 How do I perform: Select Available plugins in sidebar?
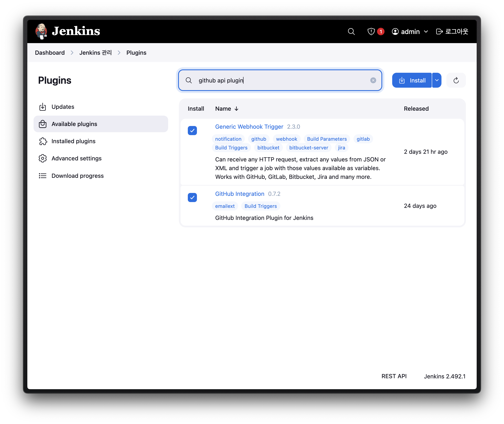[101, 124]
